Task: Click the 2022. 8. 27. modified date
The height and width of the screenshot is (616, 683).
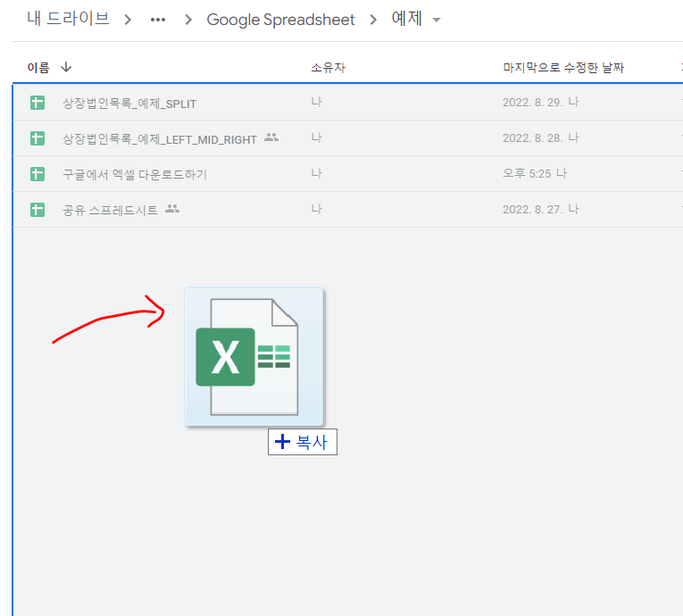Action: pyautogui.click(x=532, y=210)
